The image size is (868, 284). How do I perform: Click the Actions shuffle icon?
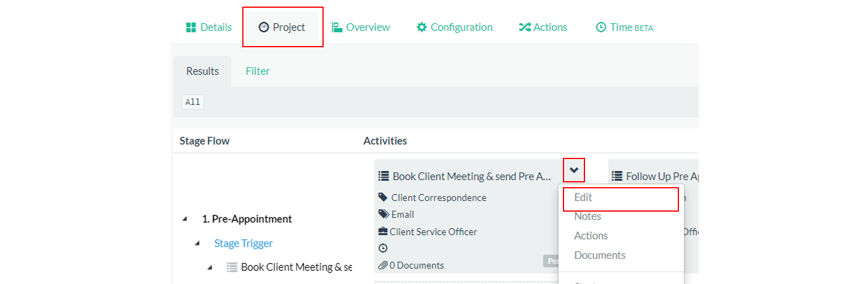[525, 28]
